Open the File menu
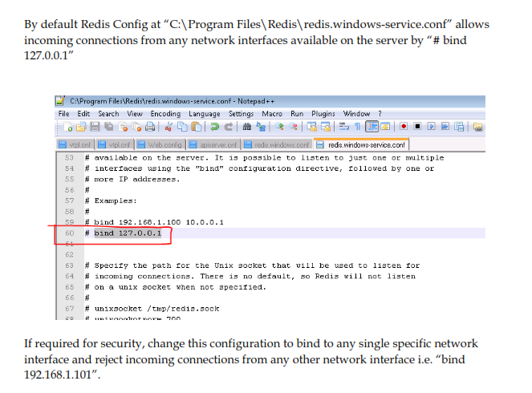532x393 pixels. [63, 114]
